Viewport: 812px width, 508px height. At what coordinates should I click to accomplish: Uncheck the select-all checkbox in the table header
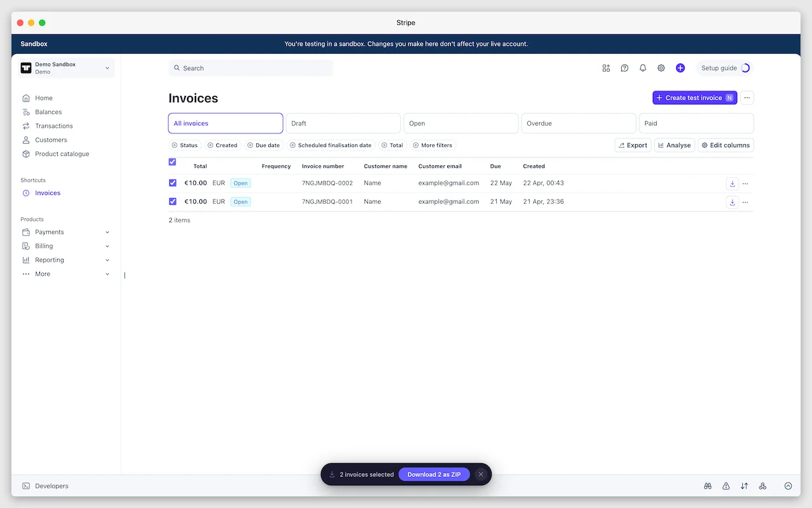pos(172,162)
